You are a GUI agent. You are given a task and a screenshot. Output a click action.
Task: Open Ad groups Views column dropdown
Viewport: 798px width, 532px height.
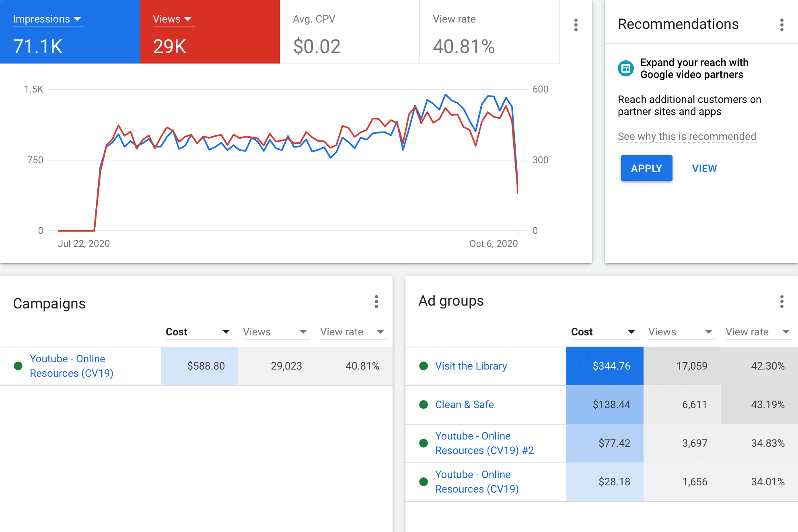(x=681, y=332)
